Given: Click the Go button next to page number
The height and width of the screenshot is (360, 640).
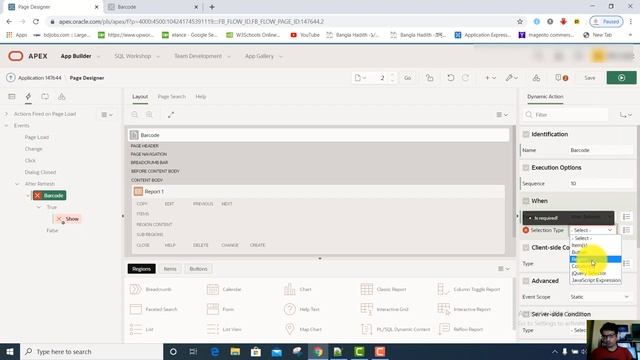Looking at the screenshot, I should click(407, 78).
